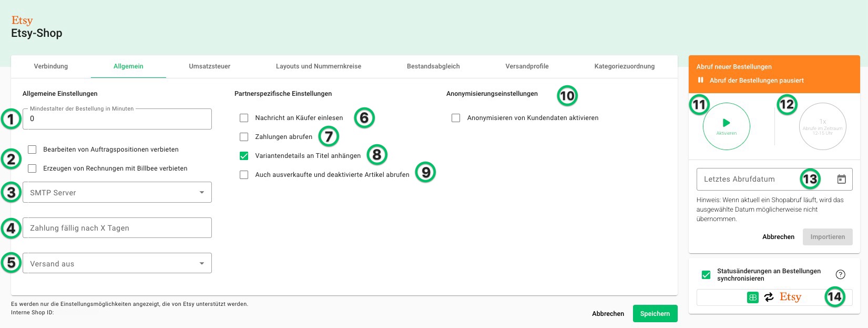This screenshot has height=328, width=868.
Task: Click the Anonymisierungseinstellungen heading
Action: [x=492, y=94]
